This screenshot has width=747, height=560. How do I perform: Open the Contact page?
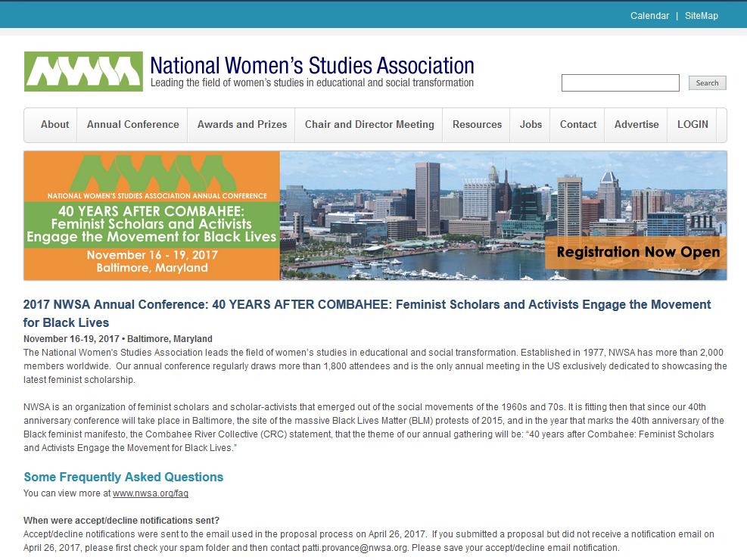pos(578,125)
